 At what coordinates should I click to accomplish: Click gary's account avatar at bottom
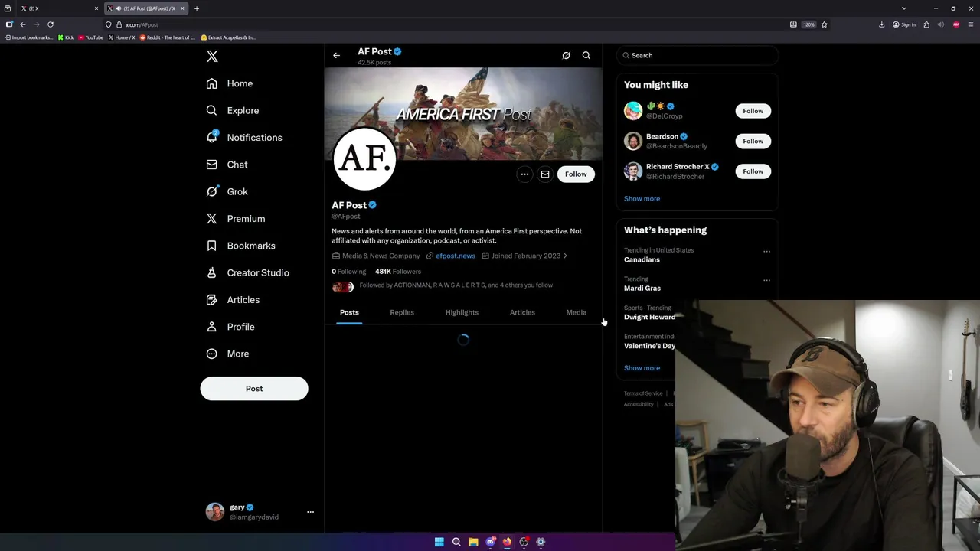pos(215,512)
